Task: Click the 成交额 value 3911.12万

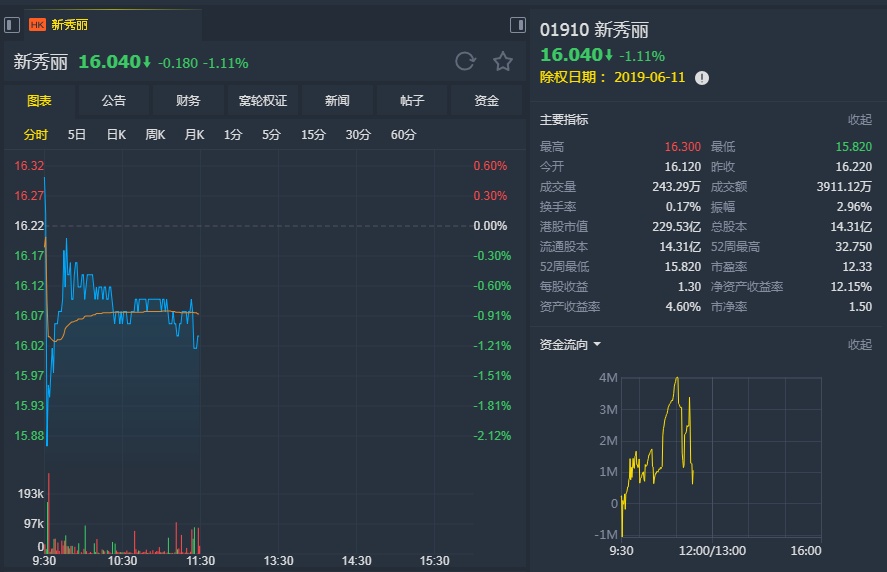Action: point(844,187)
